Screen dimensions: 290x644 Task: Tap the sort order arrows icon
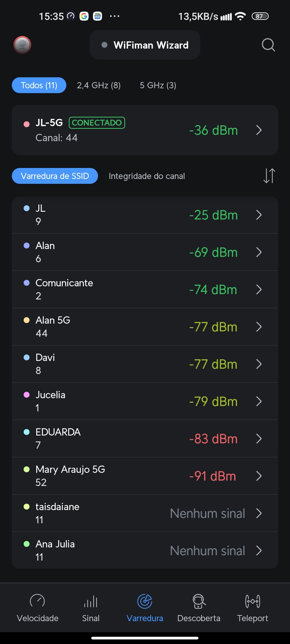(x=269, y=176)
